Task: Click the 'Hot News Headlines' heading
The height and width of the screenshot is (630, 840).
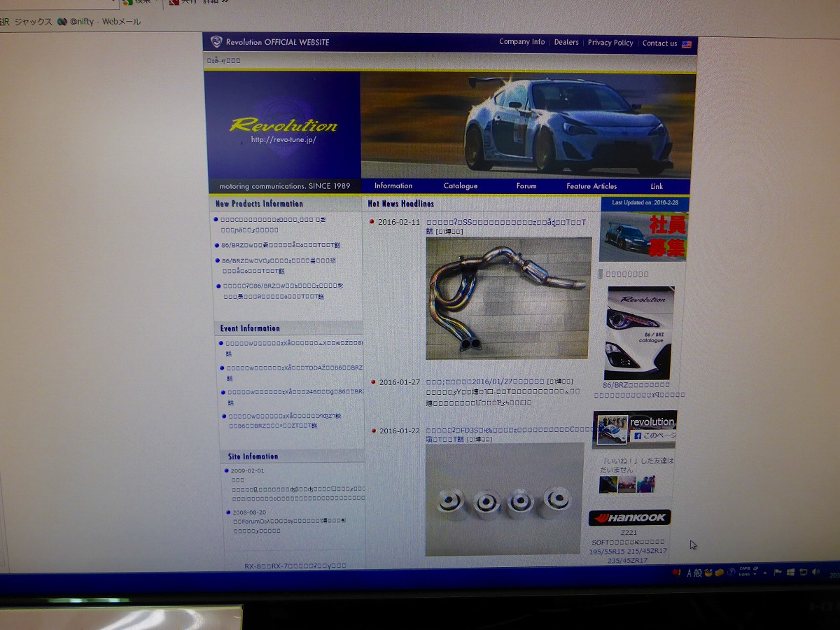Action: (x=401, y=204)
